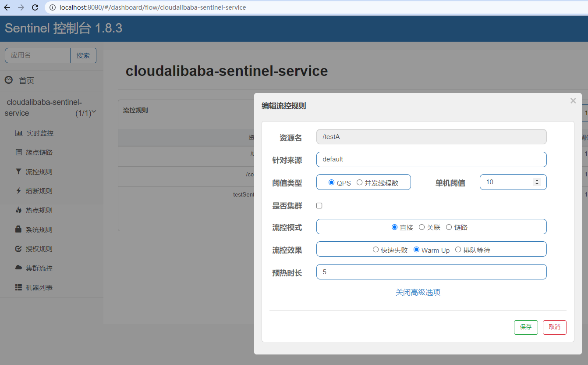The width and height of the screenshot is (588, 365).
Task: Click the 授权规则 check icon
Action: (x=18, y=249)
